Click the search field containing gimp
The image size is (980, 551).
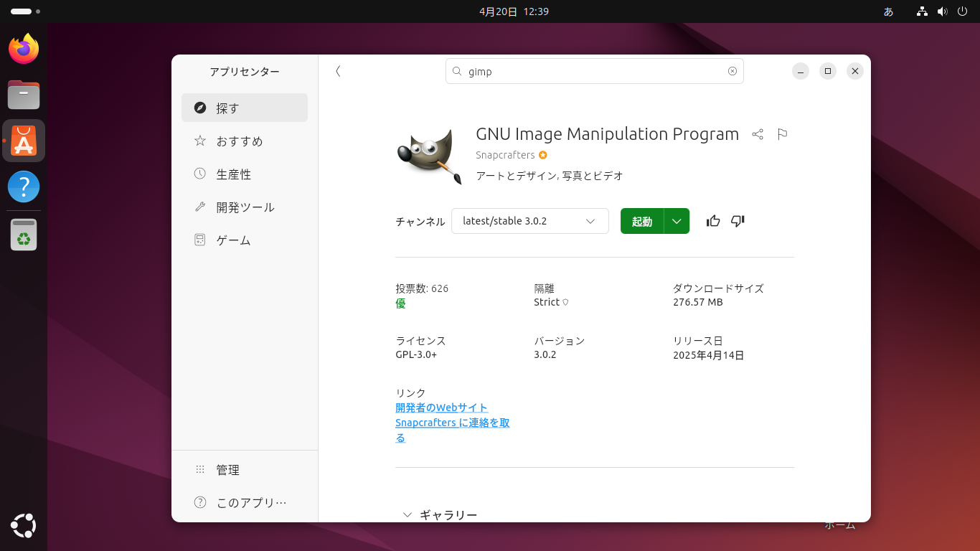(594, 71)
